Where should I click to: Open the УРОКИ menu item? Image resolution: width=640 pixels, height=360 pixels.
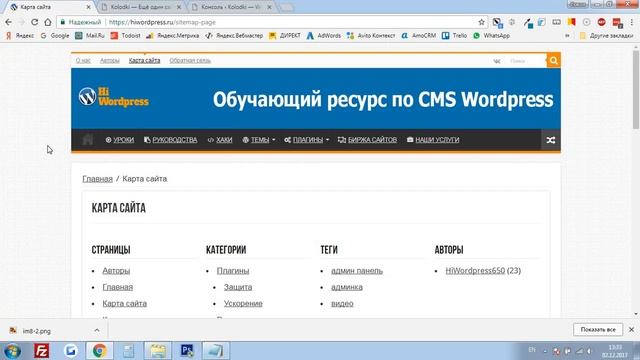click(x=120, y=140)
